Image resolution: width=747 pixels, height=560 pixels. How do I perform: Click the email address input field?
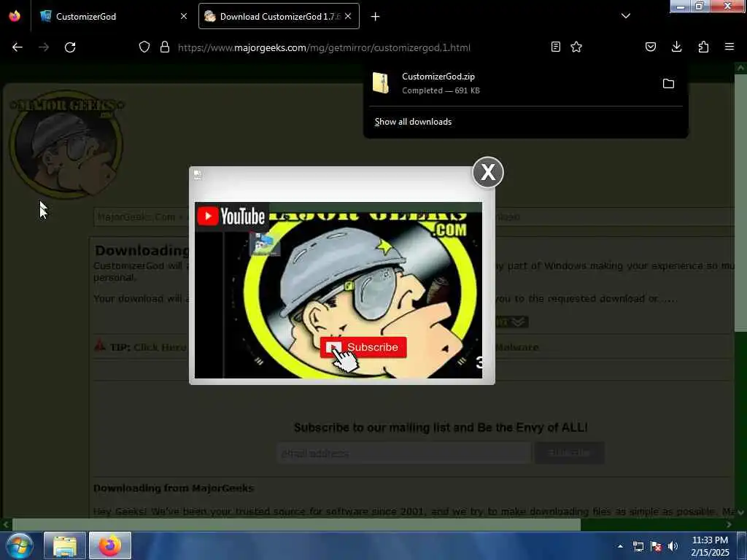(x=403, y=453)
